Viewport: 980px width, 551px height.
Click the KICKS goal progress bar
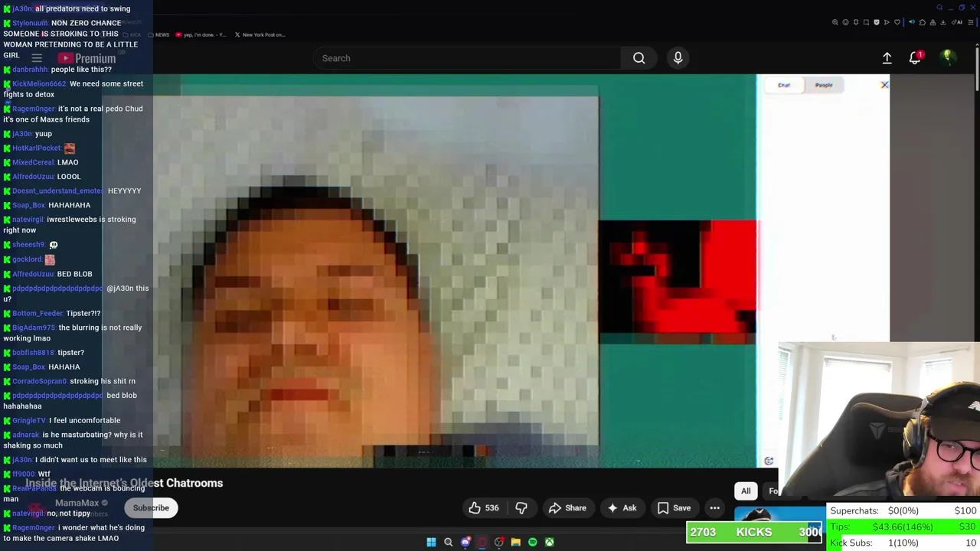[754, 532]
